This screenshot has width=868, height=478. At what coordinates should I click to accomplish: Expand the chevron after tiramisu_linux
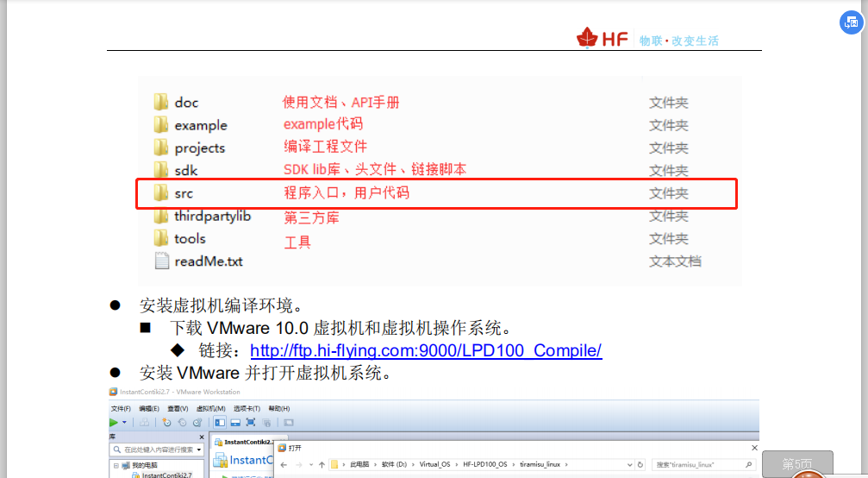click(x=566, y=465)
